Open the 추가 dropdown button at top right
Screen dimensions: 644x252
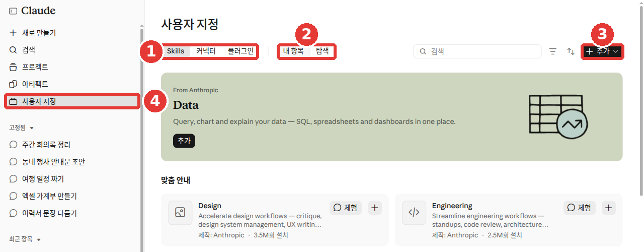(603, 51)
